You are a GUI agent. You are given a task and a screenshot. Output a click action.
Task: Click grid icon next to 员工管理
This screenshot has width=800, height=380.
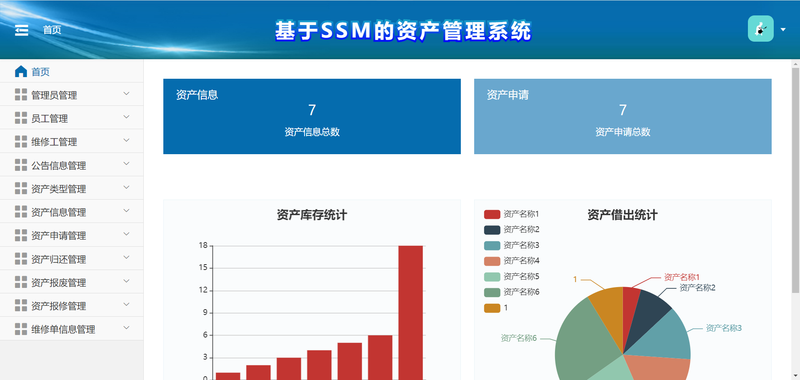pos(21,118)
